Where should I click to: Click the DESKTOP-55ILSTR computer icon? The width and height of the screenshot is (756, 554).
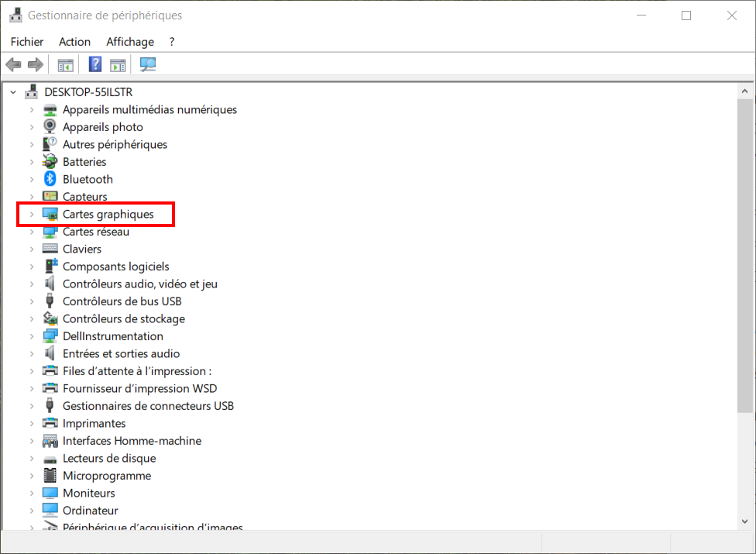click(32, 91)
